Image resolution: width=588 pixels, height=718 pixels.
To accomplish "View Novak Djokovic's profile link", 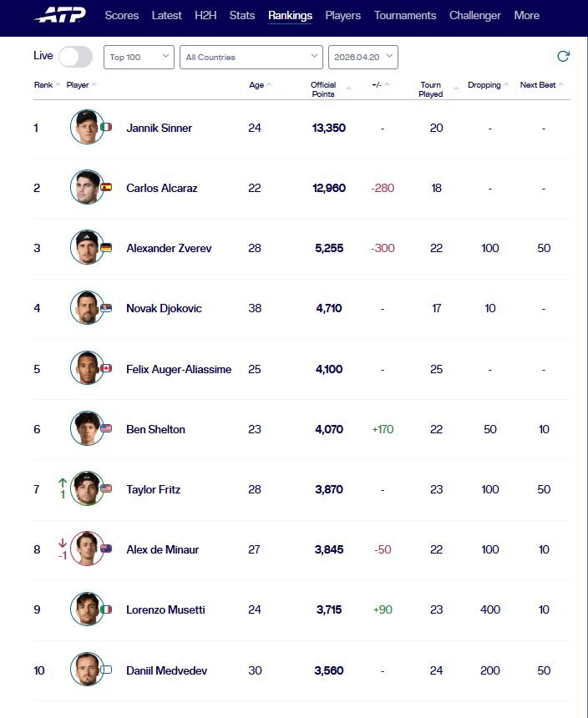I will click(164, 309).
